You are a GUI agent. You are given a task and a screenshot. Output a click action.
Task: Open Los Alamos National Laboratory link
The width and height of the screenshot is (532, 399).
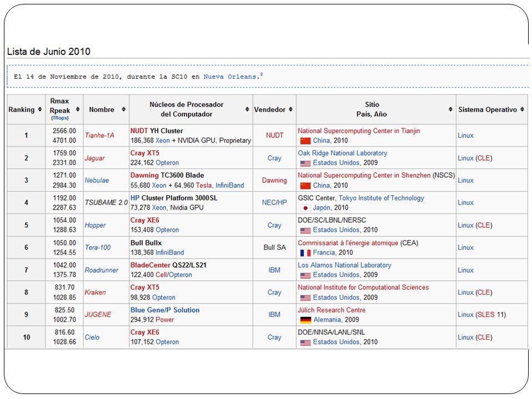pos(344,265)
